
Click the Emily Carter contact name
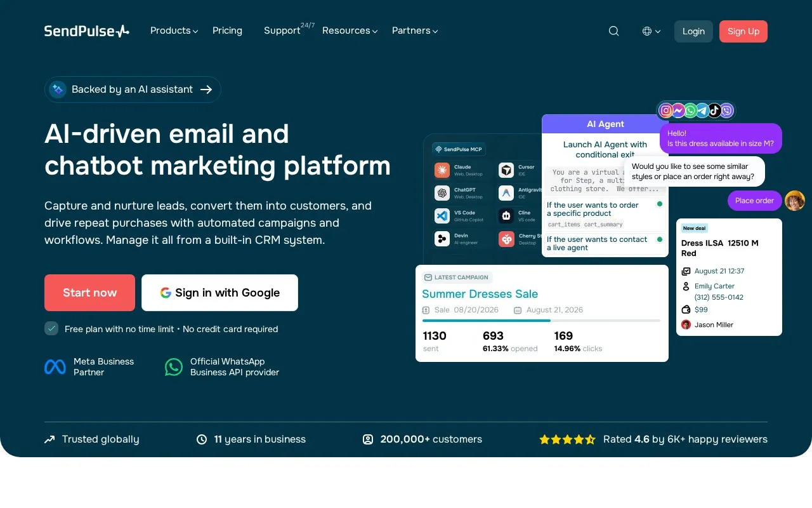(x=714, y=286)
